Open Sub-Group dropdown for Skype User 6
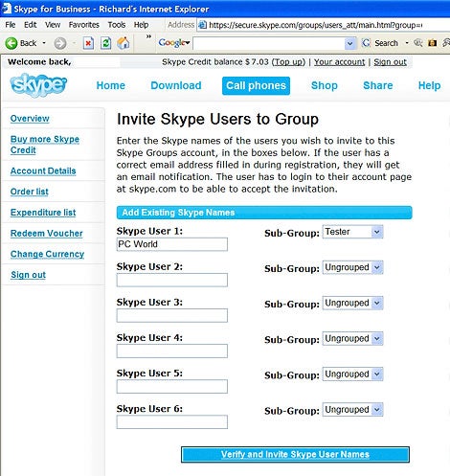The image size is (450, 476). (377, 410)
